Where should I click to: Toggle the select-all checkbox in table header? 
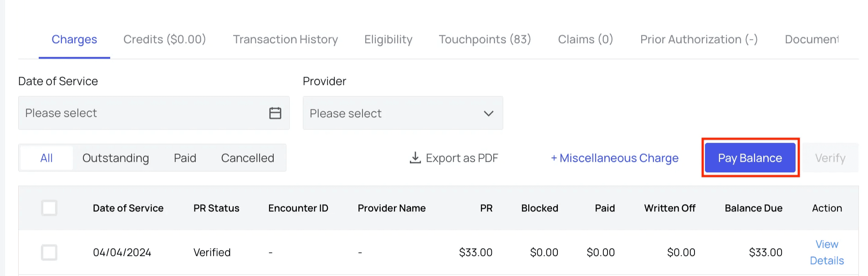pyautogui.click(x=49, y=208)
